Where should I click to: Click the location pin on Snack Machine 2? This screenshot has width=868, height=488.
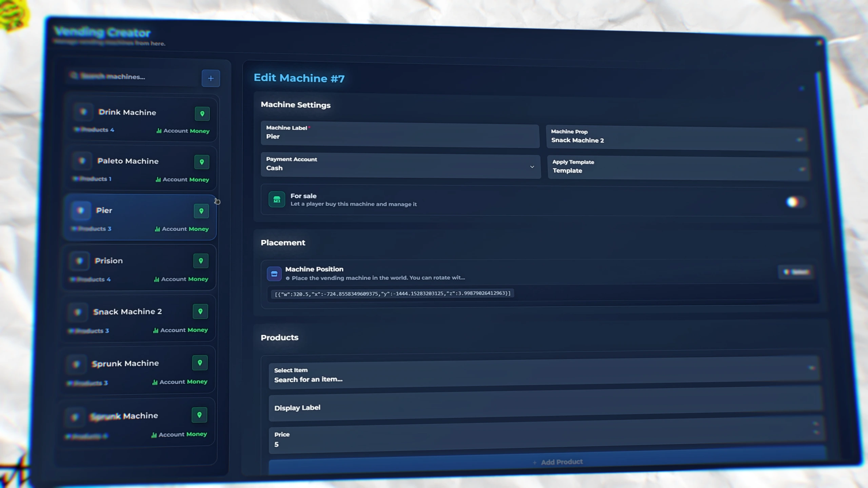[200, 311]
